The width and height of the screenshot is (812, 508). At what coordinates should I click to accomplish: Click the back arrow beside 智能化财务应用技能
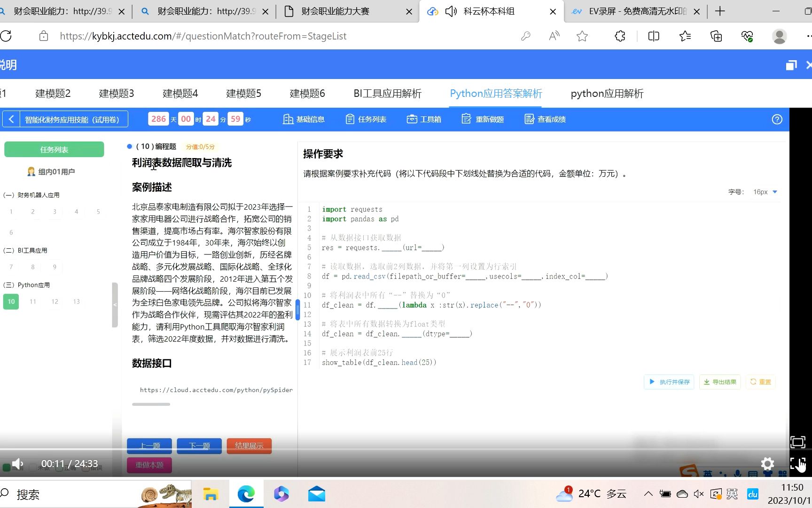click(x=11, y=119)
